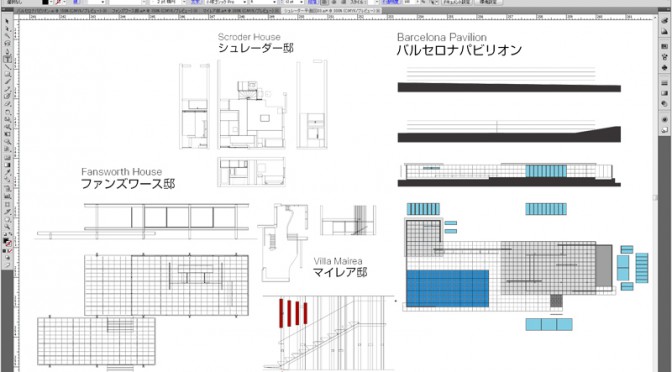Open the 文字 (Character) panel link
The width and height of the screenshot is (672, 372).
195,2
